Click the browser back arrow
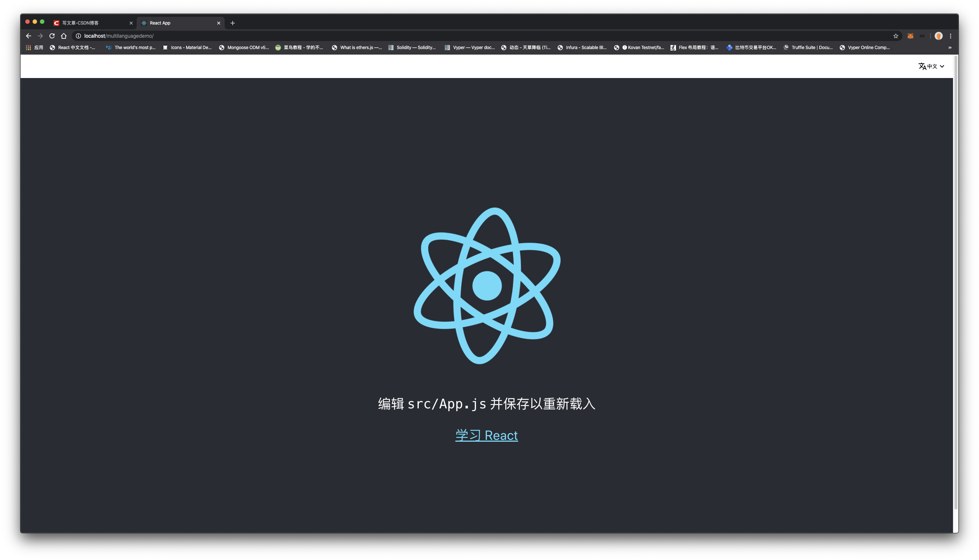The image size is (979, 560). pyautogui.click(x=29, y=36)
